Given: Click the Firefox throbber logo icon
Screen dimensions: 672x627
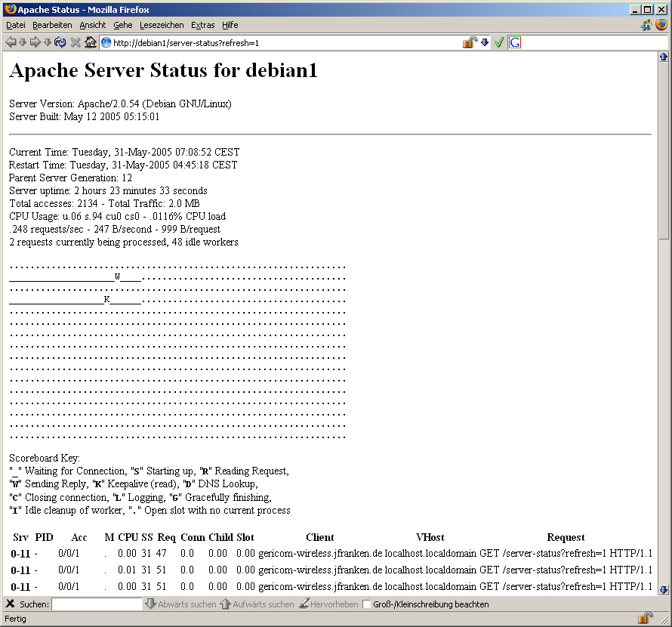Looking at the screenshot, I should [x=661, y=25].
